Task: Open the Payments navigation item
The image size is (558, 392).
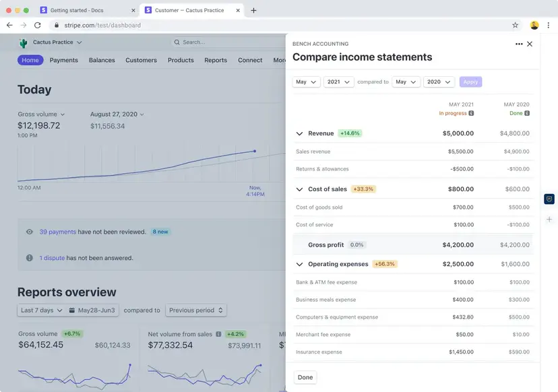Action: click(x=64, y=60)
